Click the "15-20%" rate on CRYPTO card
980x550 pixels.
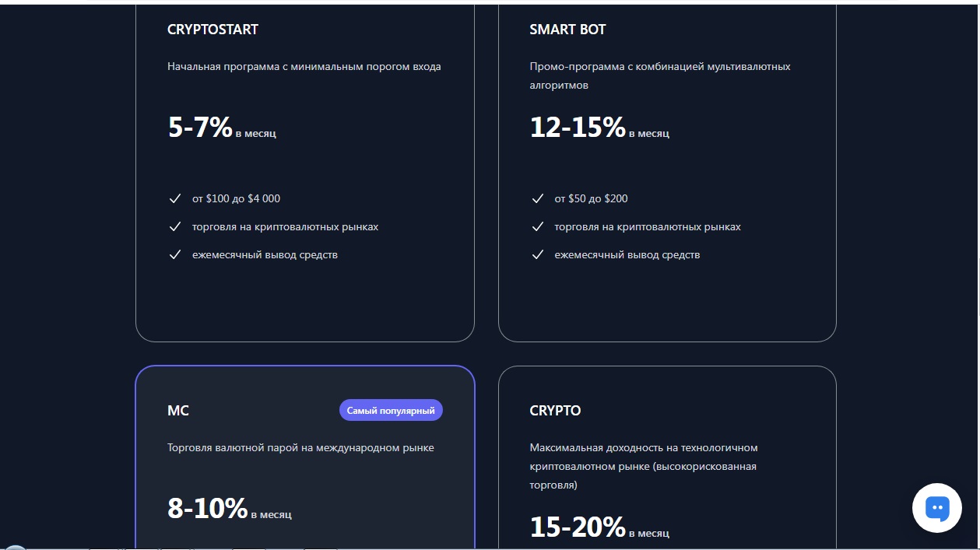pyautogui.click(x=578, y=527)
